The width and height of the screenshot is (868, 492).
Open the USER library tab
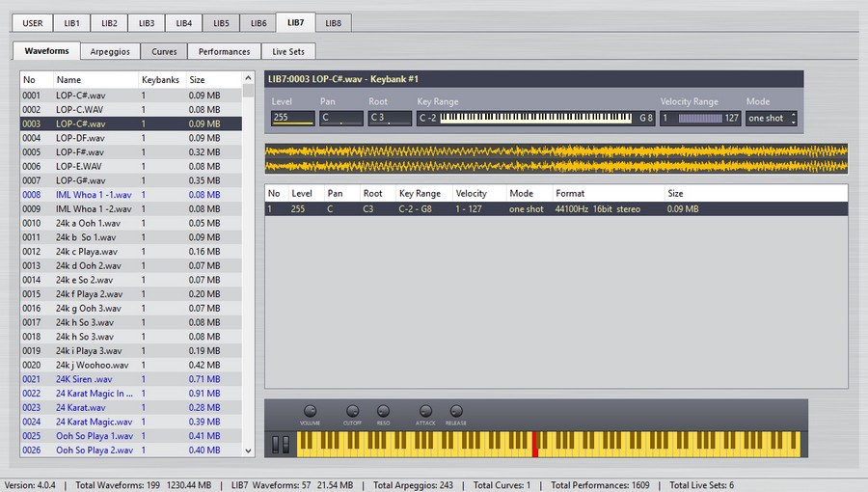coord(33,21)
